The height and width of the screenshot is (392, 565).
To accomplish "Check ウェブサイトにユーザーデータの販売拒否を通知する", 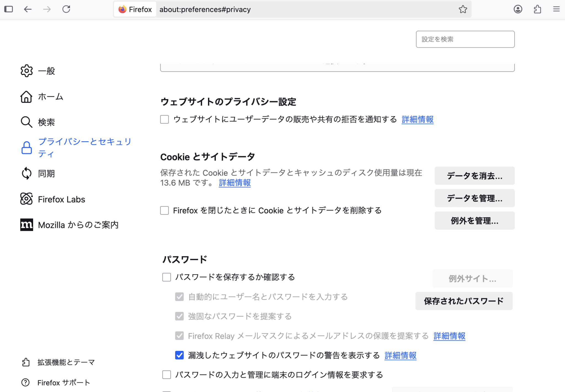I will pos(164,119).
